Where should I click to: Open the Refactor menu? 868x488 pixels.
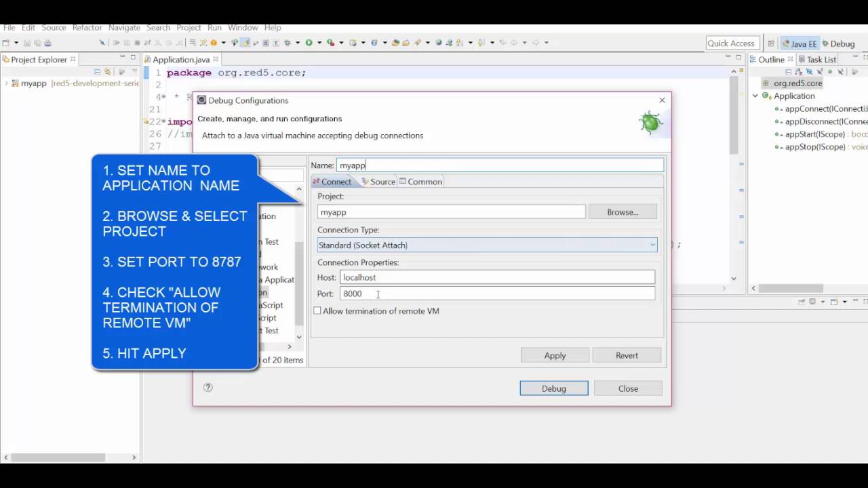pos(87,27)
